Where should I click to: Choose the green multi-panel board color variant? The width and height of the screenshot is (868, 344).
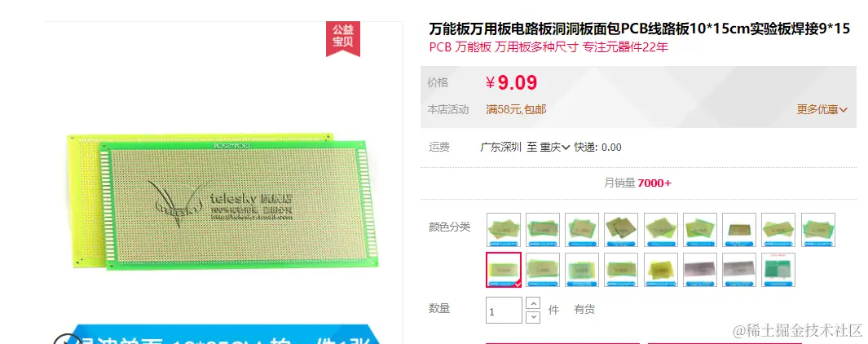coord(778,270)
